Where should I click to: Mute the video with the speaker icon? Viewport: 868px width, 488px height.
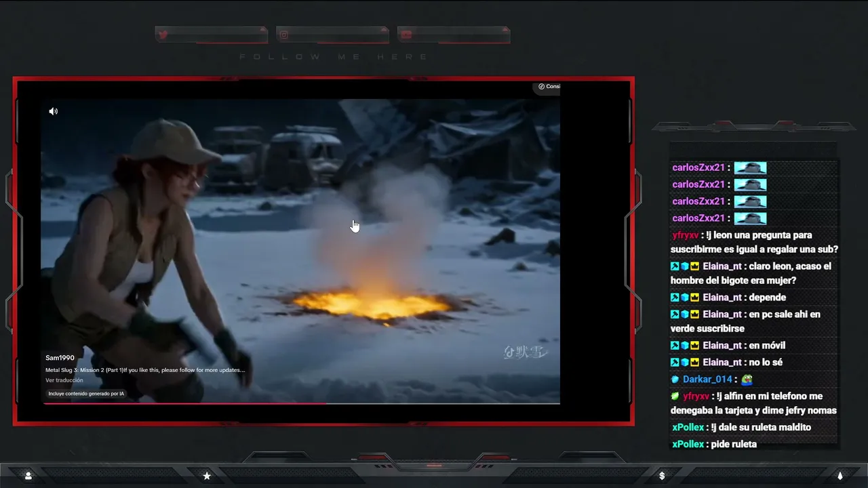click(54, 111)
